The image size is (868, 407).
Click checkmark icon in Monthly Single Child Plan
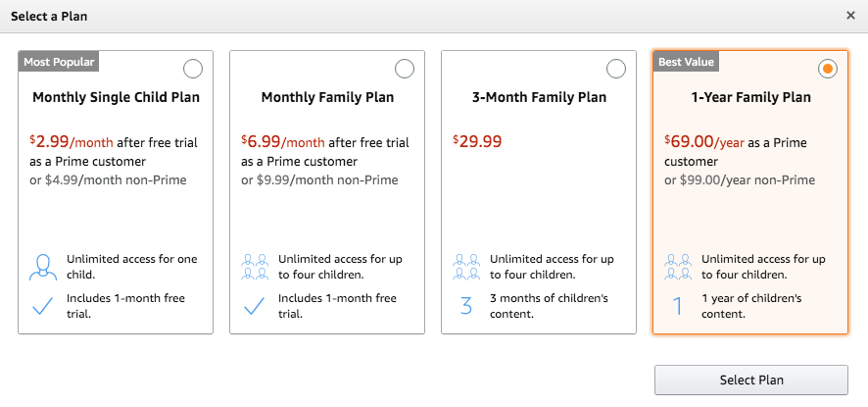(43, 306)
